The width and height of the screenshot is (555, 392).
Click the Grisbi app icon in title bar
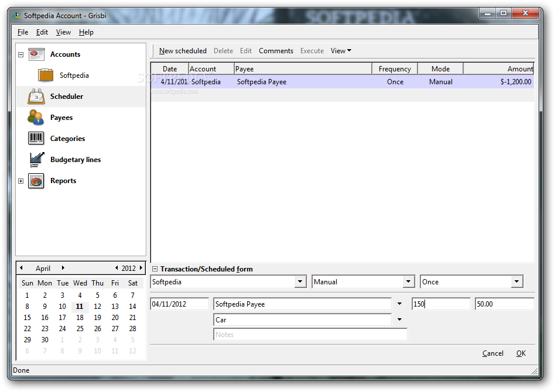(16, 16)
